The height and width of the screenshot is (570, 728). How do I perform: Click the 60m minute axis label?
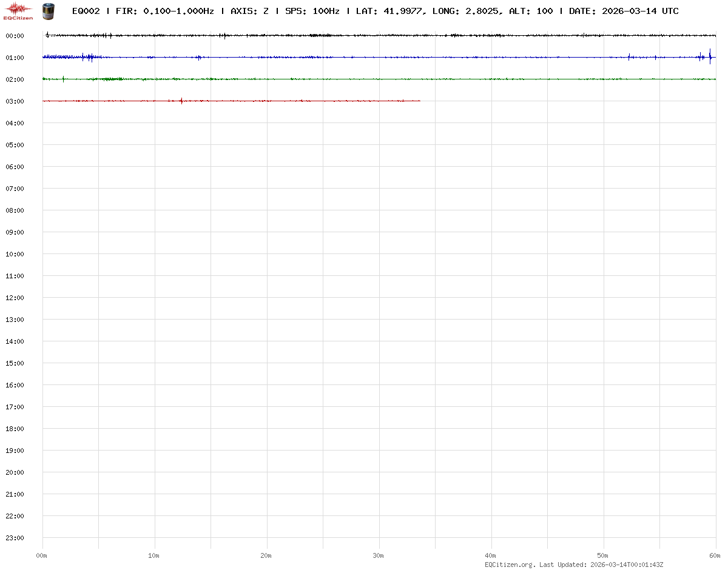(715, 555)
